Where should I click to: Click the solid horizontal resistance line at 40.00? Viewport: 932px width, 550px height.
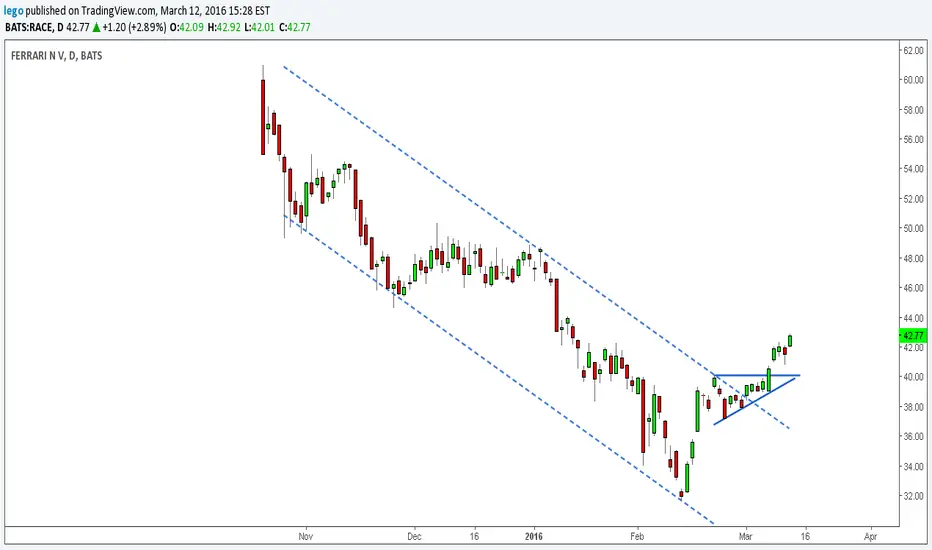(757, 375)
